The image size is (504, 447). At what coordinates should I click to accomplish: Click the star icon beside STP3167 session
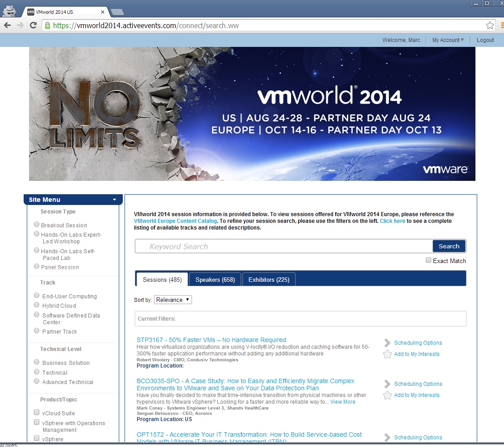[x=387, y=354]
